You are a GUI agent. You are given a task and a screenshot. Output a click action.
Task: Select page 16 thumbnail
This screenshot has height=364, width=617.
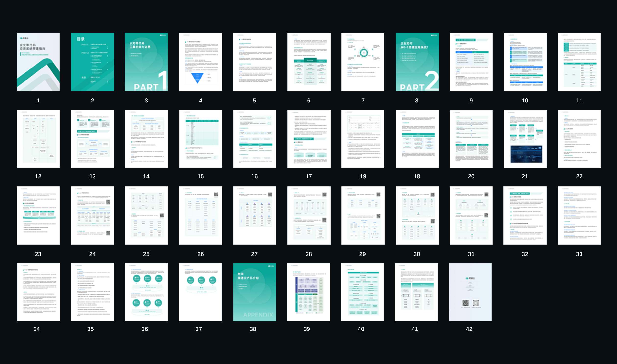point(254,139)
